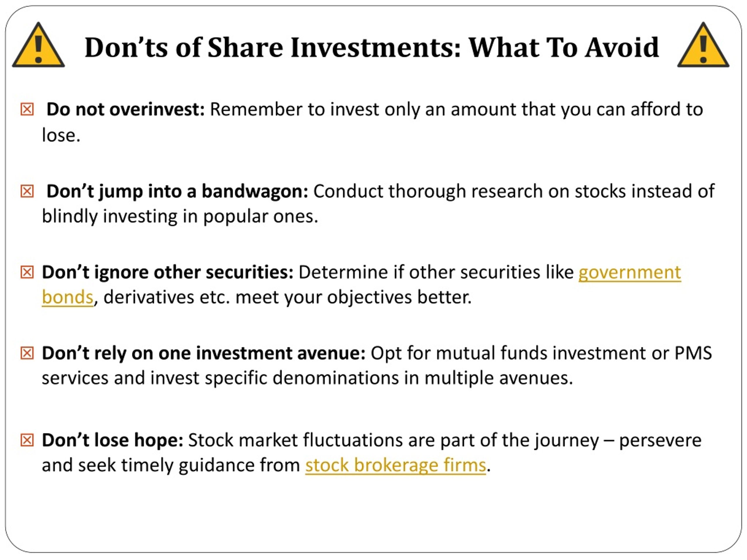Click the crossed box beside 'Don't ignore other securities'
Image resolution: width=747 pixels, height=560 pixels.
(x=27, y=272)
